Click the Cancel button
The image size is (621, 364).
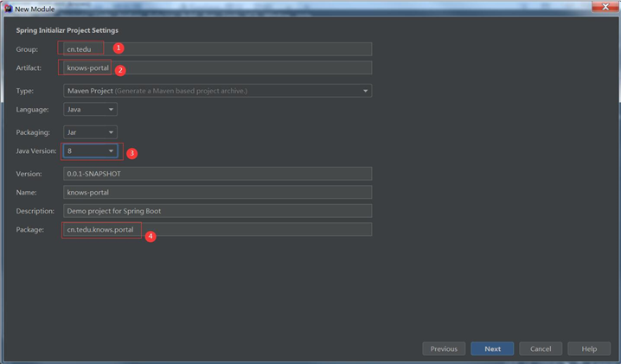[541, 348]
